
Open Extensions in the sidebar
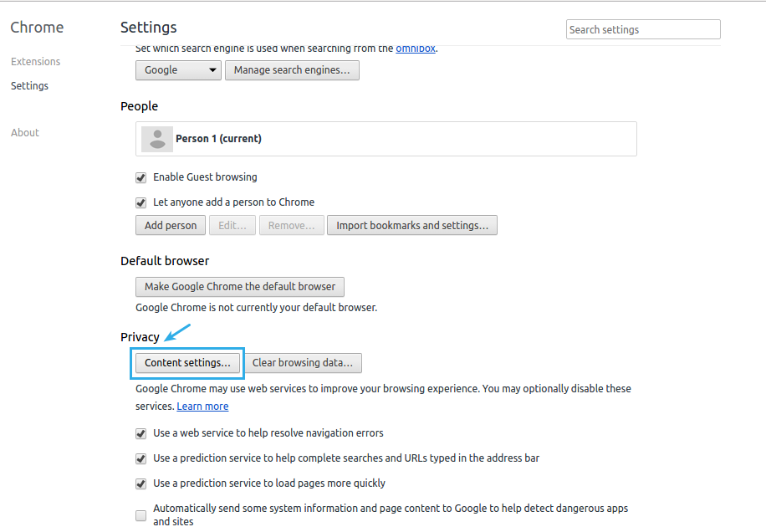(36, 62)
